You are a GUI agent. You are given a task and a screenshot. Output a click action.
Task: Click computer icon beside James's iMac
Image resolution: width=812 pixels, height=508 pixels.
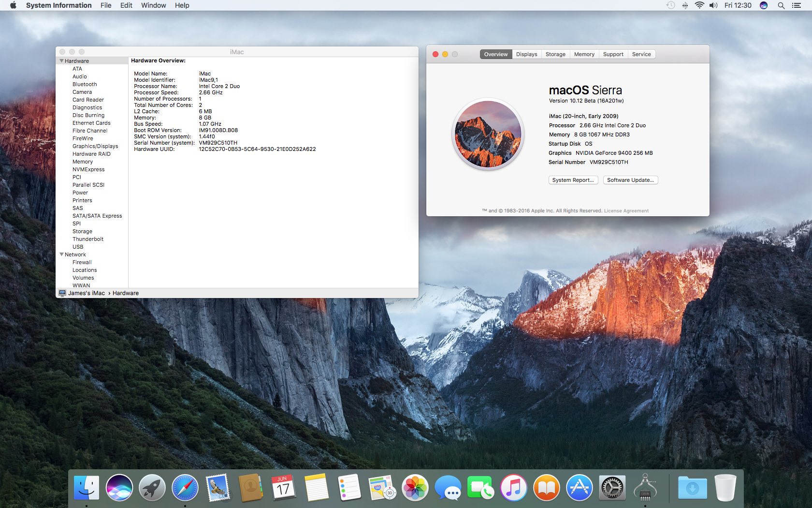coord(62,293)
